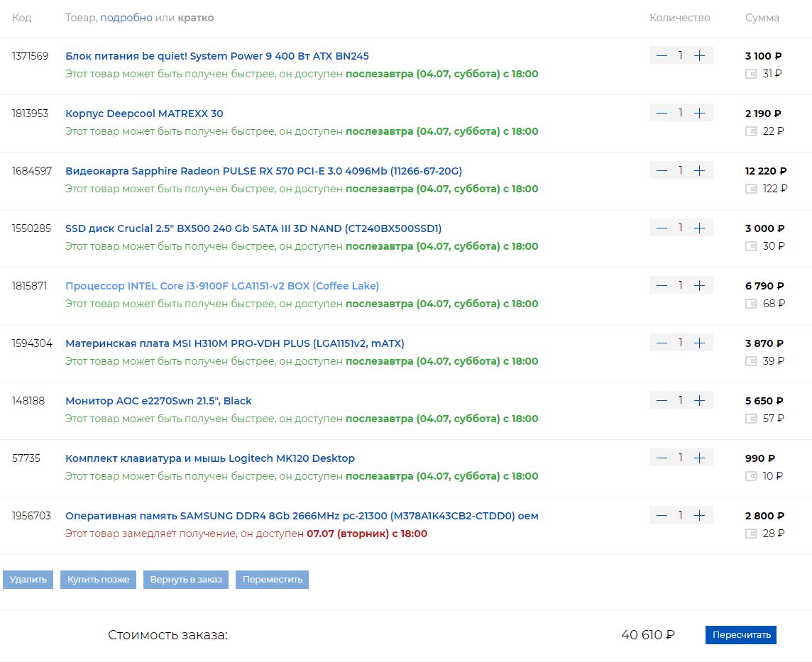
Task: Increase quantity of Sapphire Radeon RX 570
Action: click(699, 170)
